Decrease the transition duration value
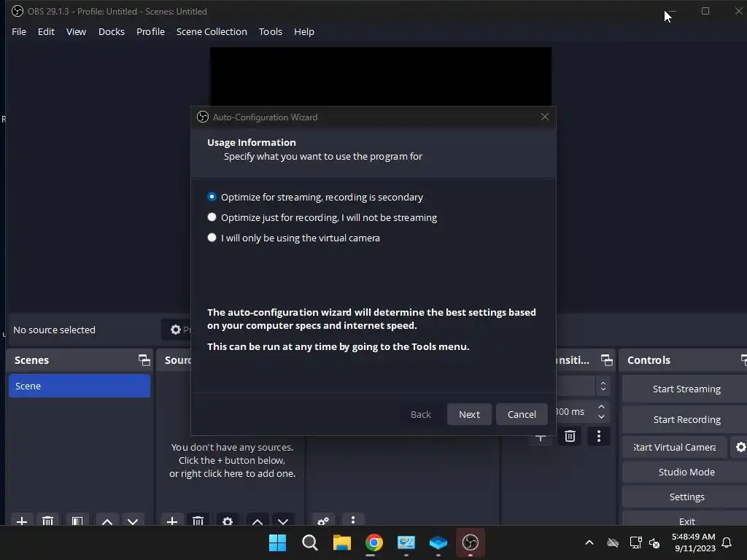 601,416
